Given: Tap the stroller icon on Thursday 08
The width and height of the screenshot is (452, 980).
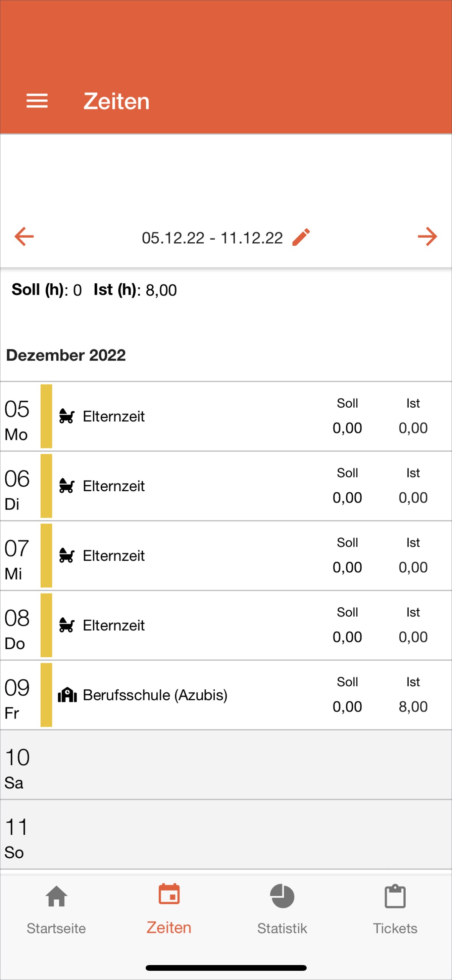Looking at the screenshot, I should [67, 626].
